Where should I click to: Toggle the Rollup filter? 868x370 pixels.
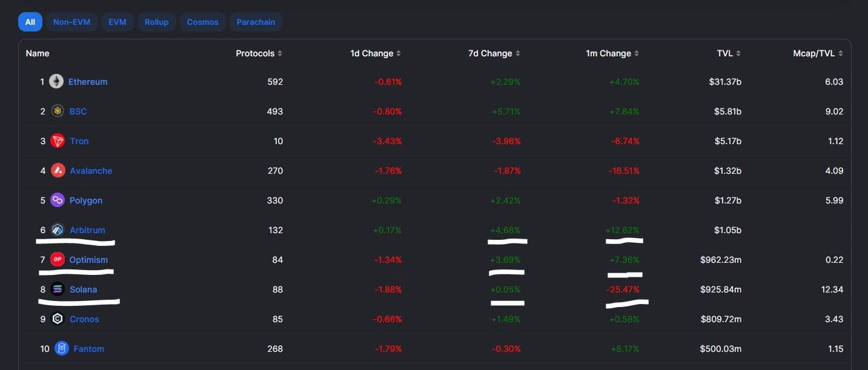[x=156, y=22]
